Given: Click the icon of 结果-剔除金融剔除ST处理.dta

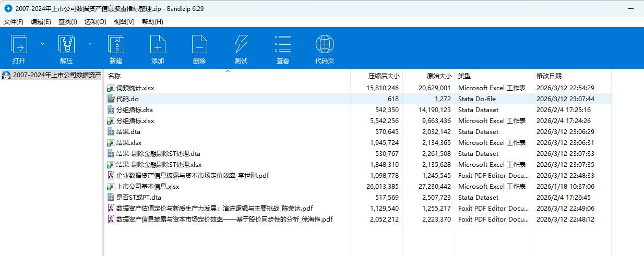Looking at the screenshot, I should pos(111,154).
